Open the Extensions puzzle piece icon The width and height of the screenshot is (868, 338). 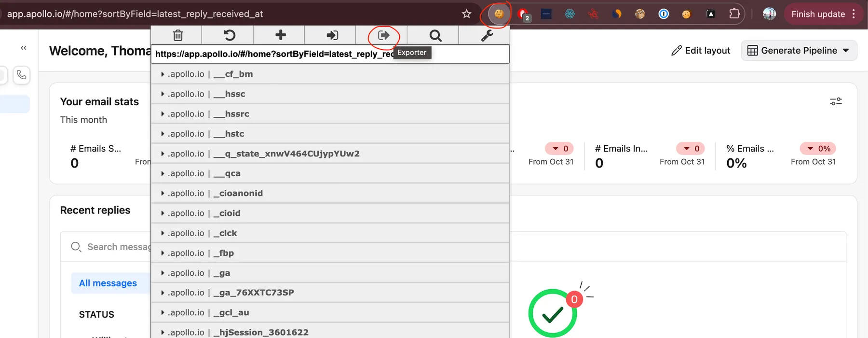point(734,14)
